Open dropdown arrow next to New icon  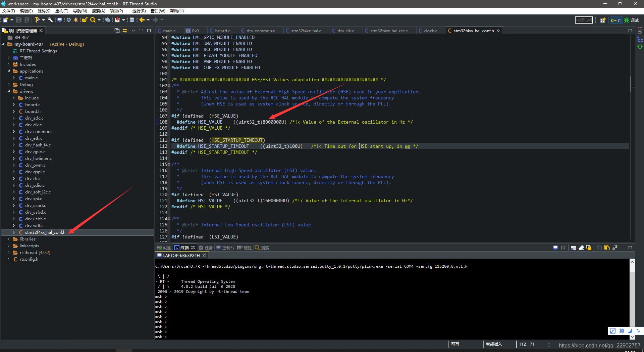tap(12, 20)
